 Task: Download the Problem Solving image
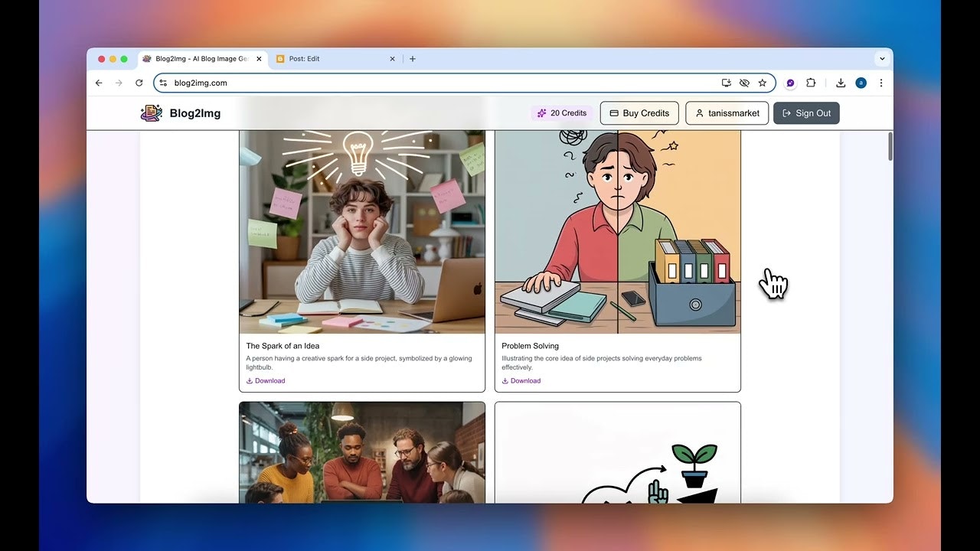(521, 380)
